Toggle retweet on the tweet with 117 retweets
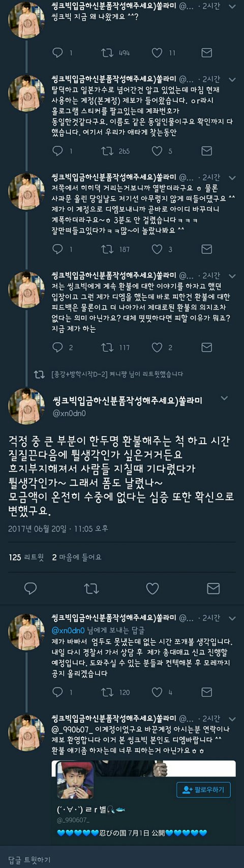Viewport: 244px width, 868px height. 107,347
